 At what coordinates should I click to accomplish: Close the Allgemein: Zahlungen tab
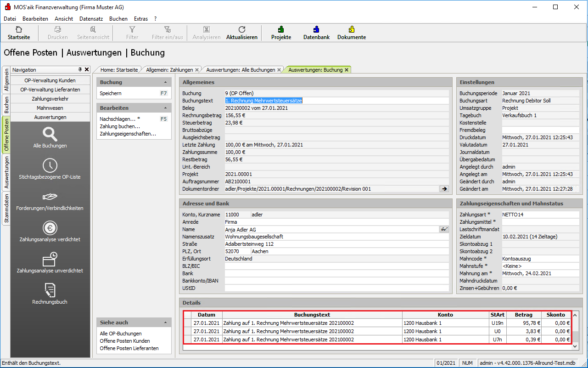pyautogui.click(x=197, y=70)
